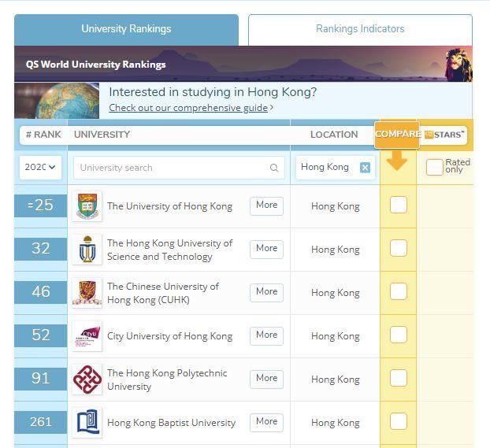Open The Chinese University of Hong Kong (CUHK) link
490x448 pixels.
click(163, 293)
